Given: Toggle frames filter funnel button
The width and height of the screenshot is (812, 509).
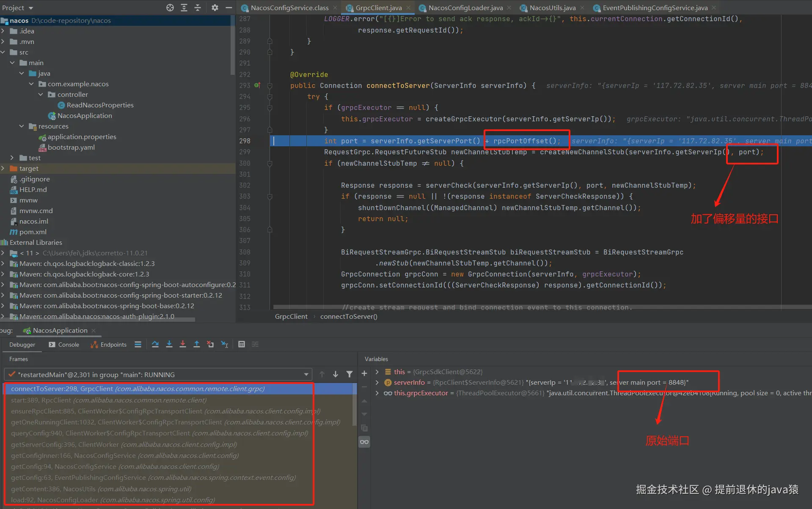Looking at the screenshot, I should point(350,374).
